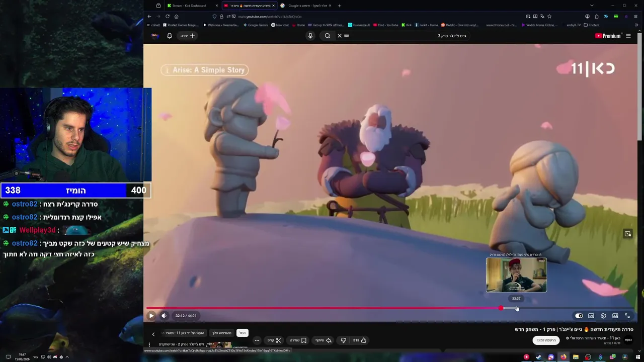The width and height of the screenshot is (644, 362).
Task: Enter fullscreen in the video player
Action: pos(627,316)
